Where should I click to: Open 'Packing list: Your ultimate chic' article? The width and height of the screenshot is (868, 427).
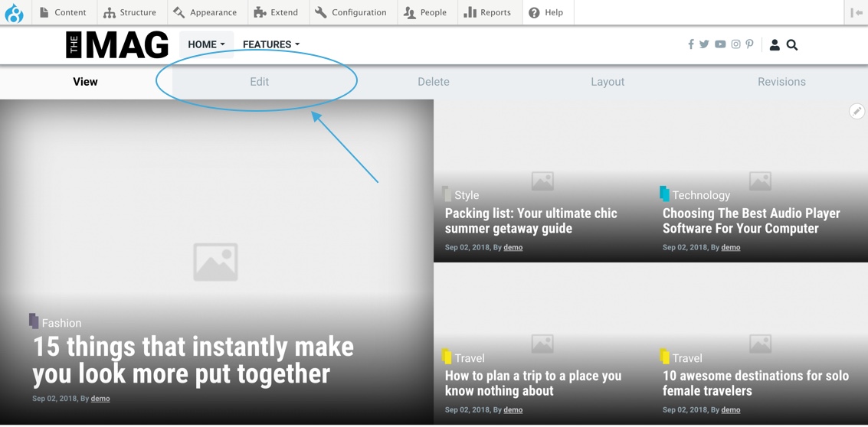[x=531, y=220]
